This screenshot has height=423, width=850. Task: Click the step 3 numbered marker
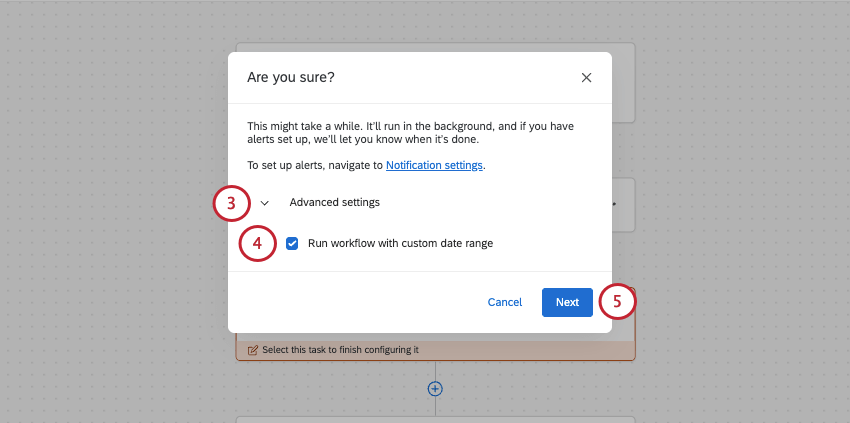tap(231, 203)
